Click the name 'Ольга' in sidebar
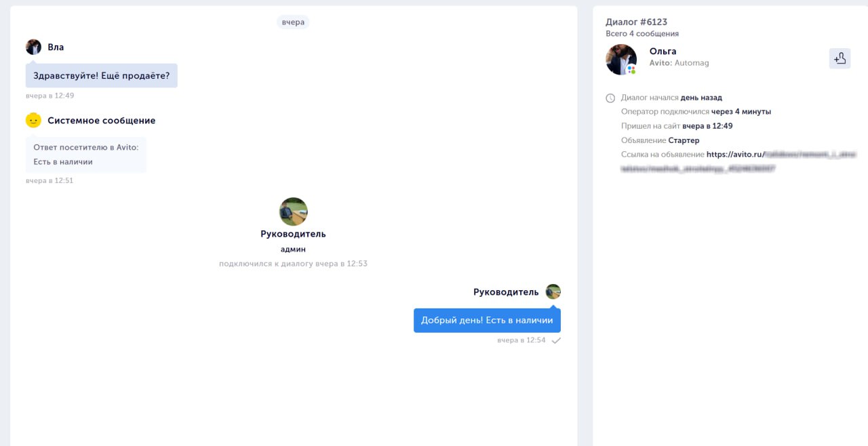Viewport: 868px width, 446px height. click(x=663, y=51)
